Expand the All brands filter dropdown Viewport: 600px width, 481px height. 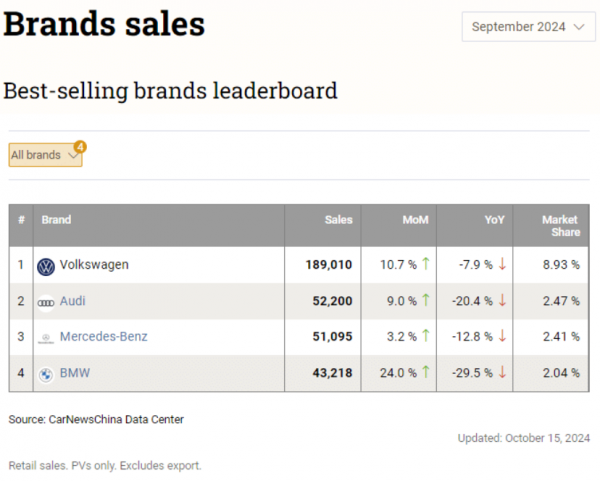pos(45,155)
